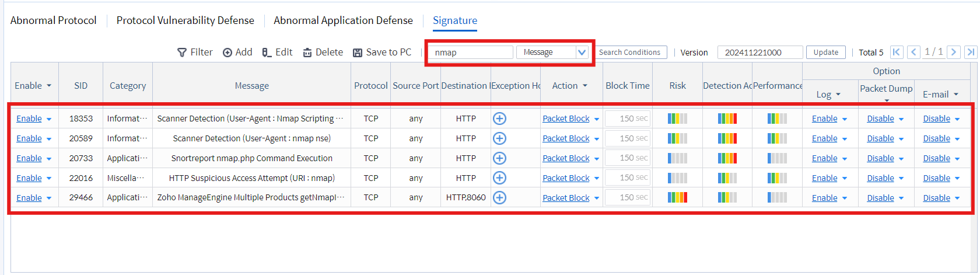The height and width of the screenshot is (275, 980).
Task: Toggle Enable state for SID 20733
Action: click(29, 158)
